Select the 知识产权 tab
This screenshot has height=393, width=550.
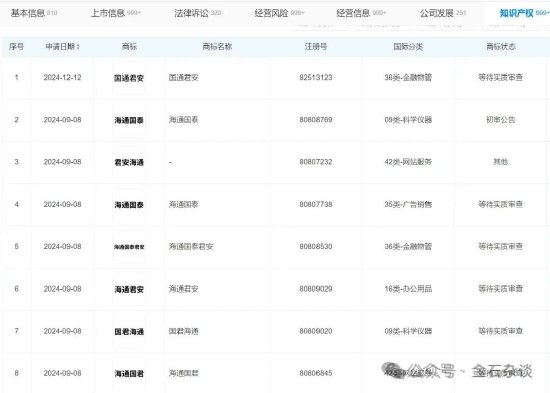(524, 13)
